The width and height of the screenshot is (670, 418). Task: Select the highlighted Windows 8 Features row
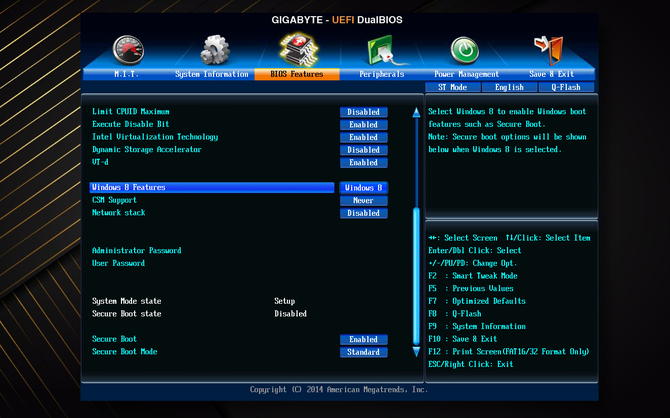pos(212,188)
